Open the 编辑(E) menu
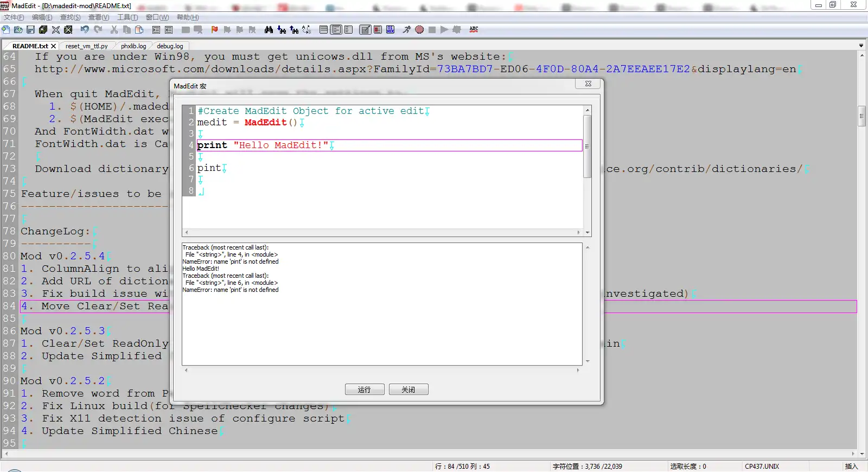The image size is (868, 472). coord(42,17)
